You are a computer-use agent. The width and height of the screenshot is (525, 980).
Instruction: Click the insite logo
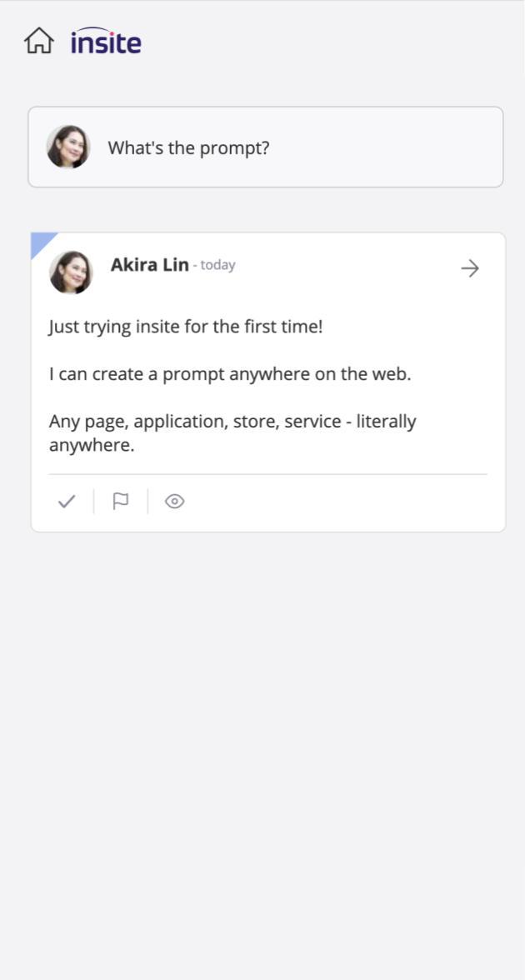click(x=105, y=41)
